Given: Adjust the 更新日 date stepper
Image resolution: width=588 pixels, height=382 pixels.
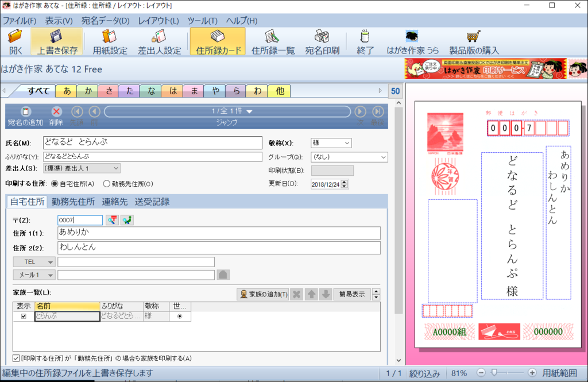Looking at the screenshot, I should (x=345, y=184).
